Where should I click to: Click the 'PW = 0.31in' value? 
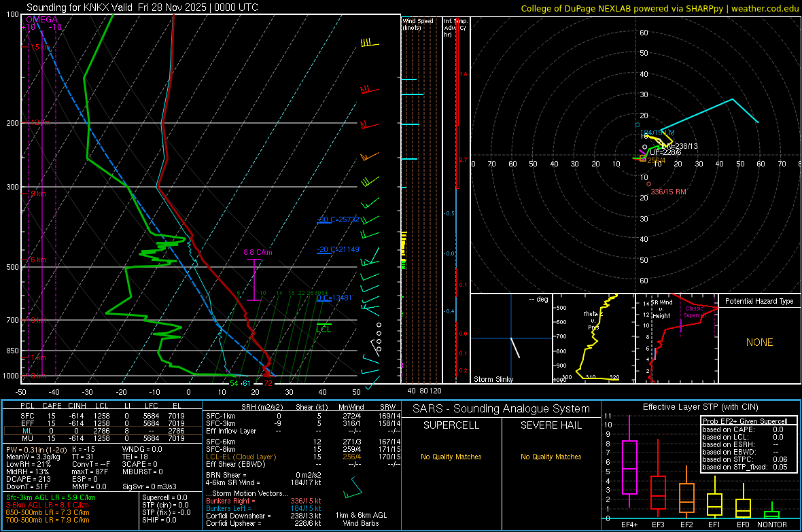(x=36, y=449)
